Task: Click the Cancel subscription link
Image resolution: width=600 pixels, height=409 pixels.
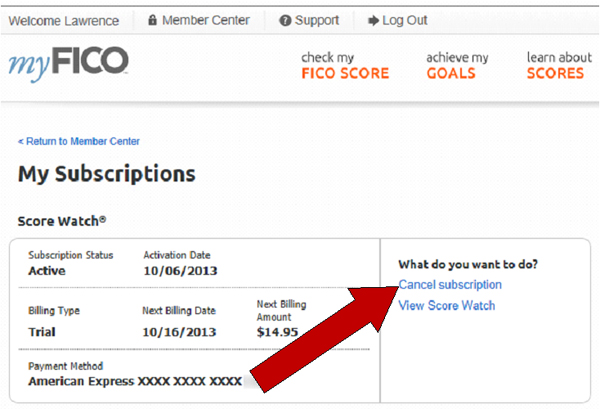Action: [450, 285]
